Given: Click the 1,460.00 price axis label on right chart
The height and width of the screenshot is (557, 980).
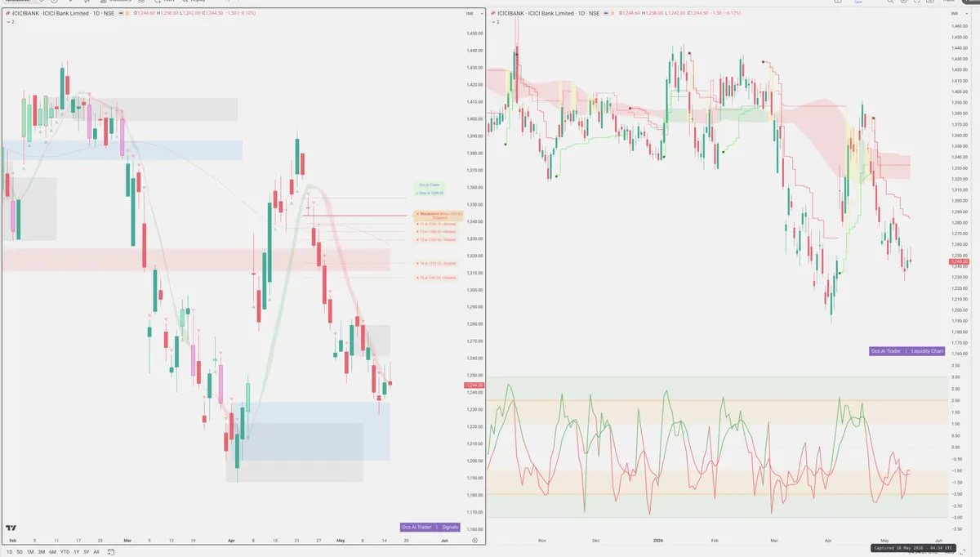Looking at the screenshot, I should (958, 27).
